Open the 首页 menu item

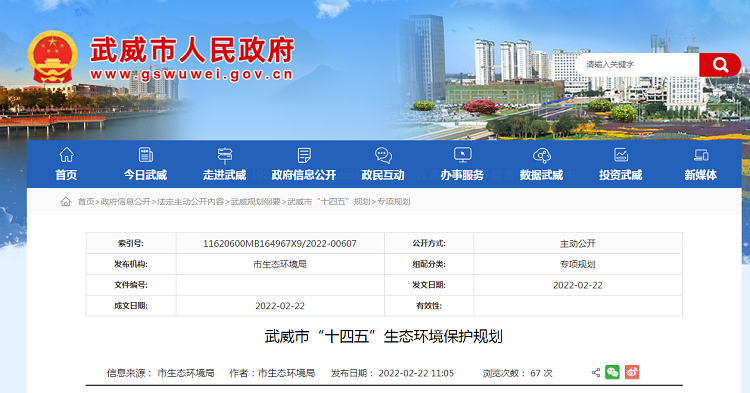(x=66, y=175)
